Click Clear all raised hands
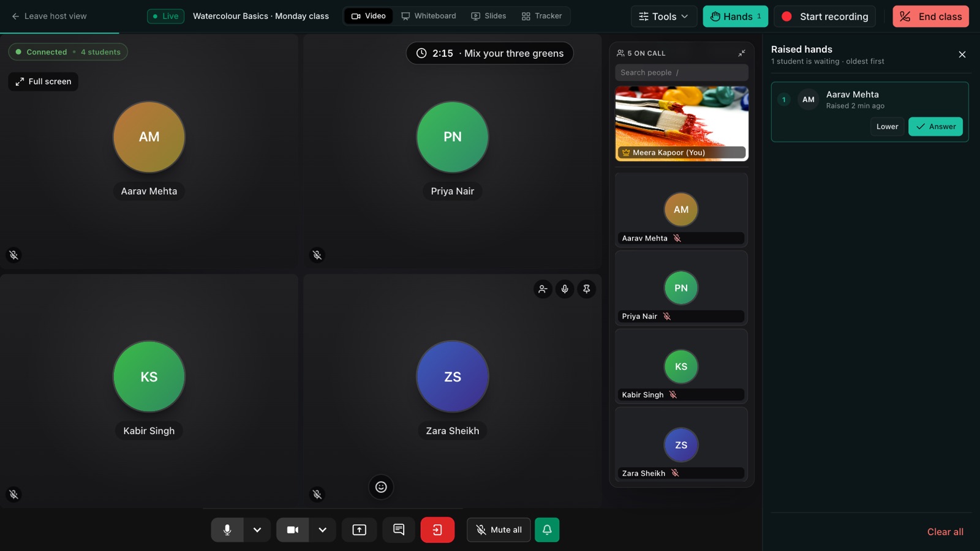This screenshot has width=980, height=551. click(945, 532)
